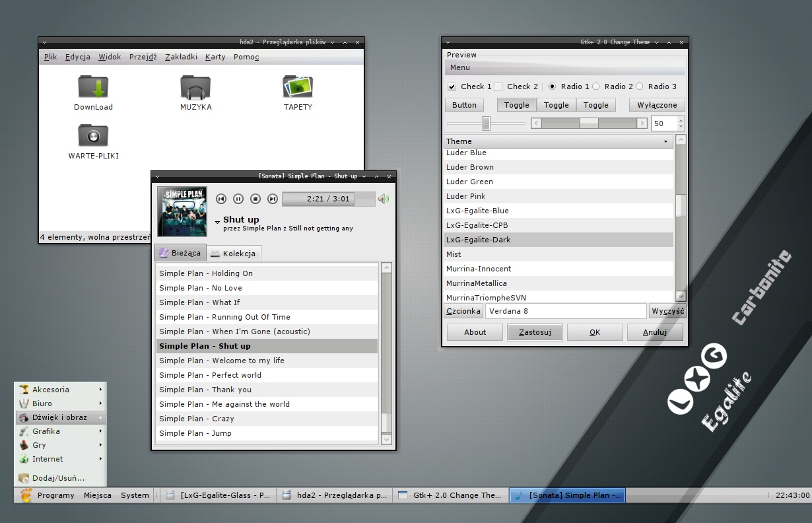Click the volume speaker icon in Sonata
812x523 pixels.
(x=384, y=199)
